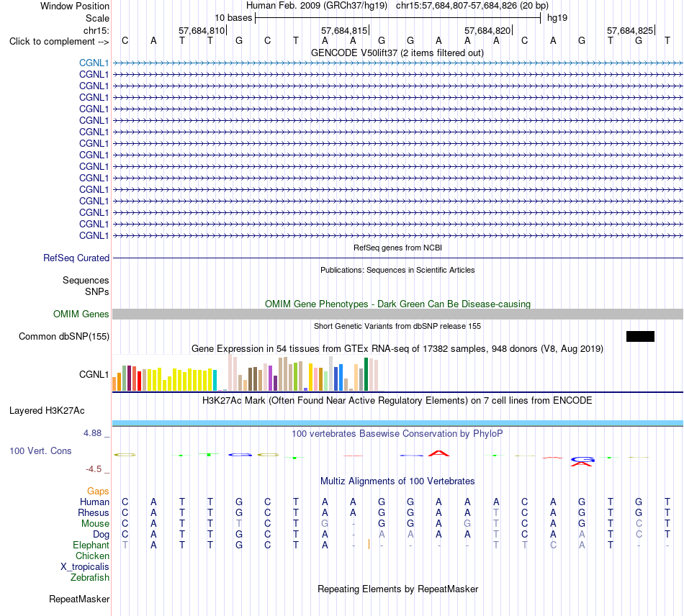Click position label 57,684,825
This screenshot has height=616, width=684.
point(630,30)
